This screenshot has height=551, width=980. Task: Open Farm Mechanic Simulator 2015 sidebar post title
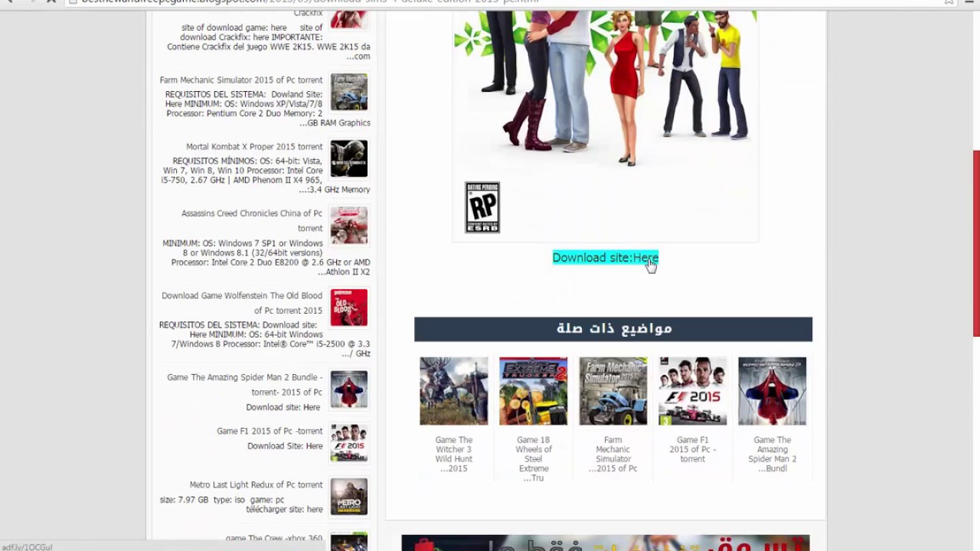point(241,80)
